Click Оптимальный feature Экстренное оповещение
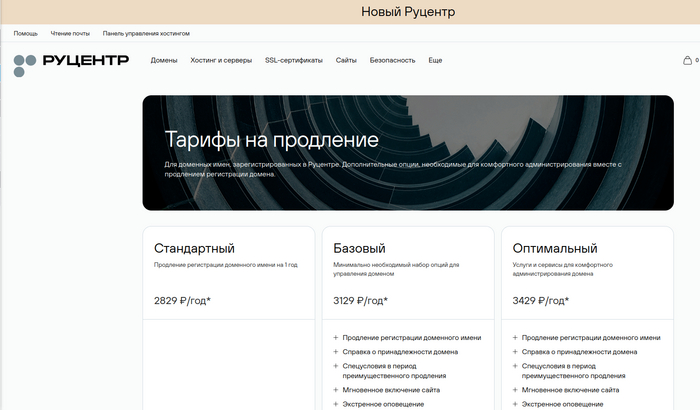Screen dimensions: 700x410 click(562, 404)
